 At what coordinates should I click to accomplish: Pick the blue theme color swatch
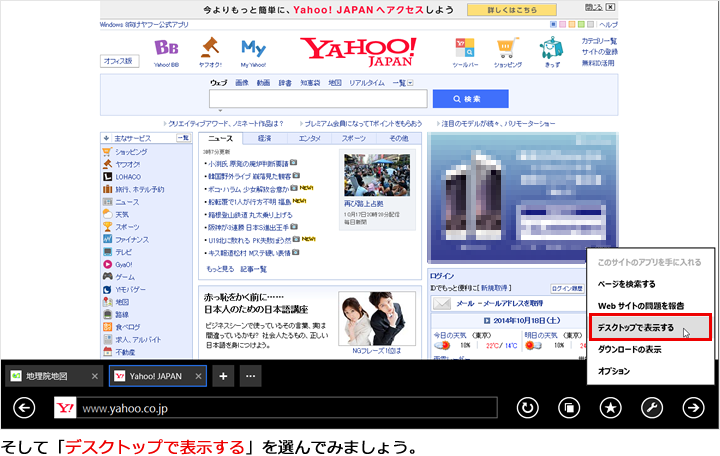554,24
